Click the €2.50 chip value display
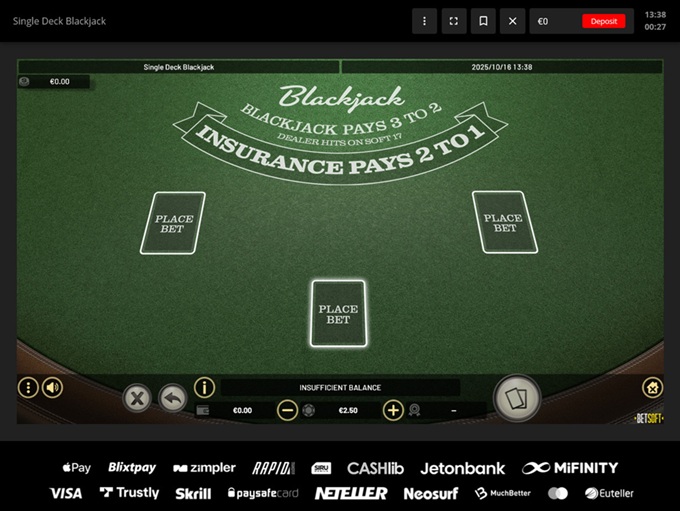This screenshot has height=511, width=680. coord(347,410)
